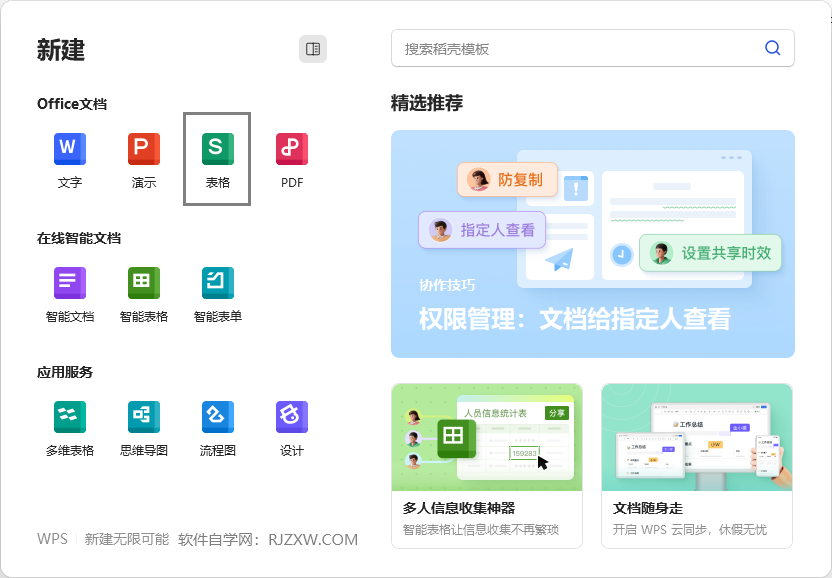
Task: Launch the 流程图 flowchart
Action: [218, 428]
